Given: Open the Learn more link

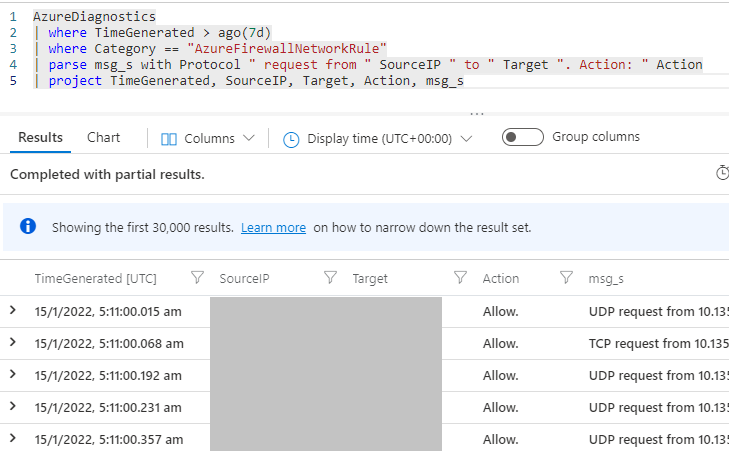Looking at the screenshot, I should point(273,227).
